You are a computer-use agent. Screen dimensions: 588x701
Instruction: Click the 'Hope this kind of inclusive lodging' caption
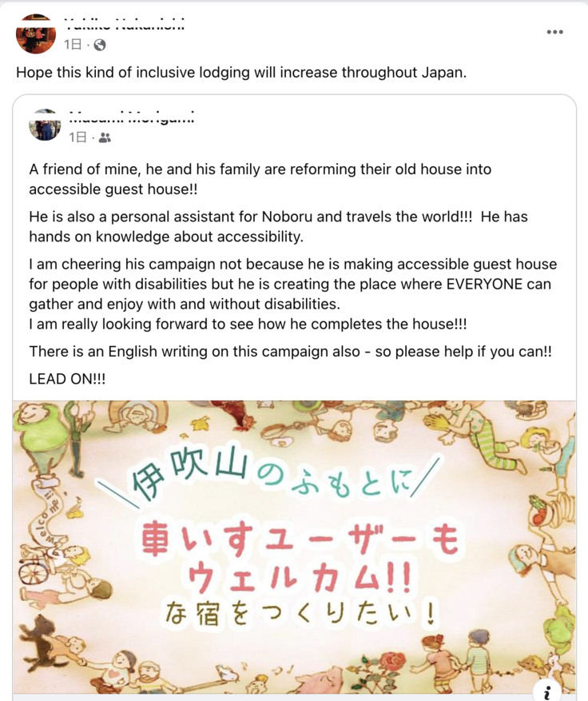[x=240, y=72]
